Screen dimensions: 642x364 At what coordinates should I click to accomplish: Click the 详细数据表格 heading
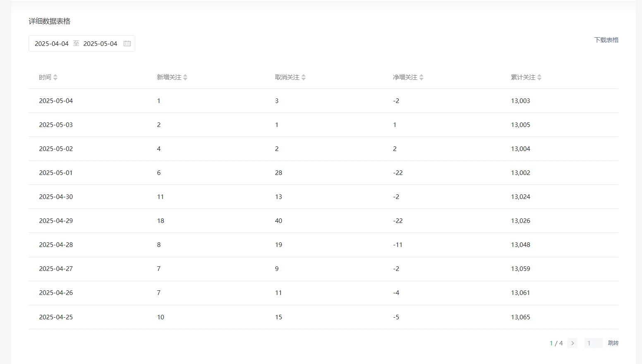coord(50,21)
